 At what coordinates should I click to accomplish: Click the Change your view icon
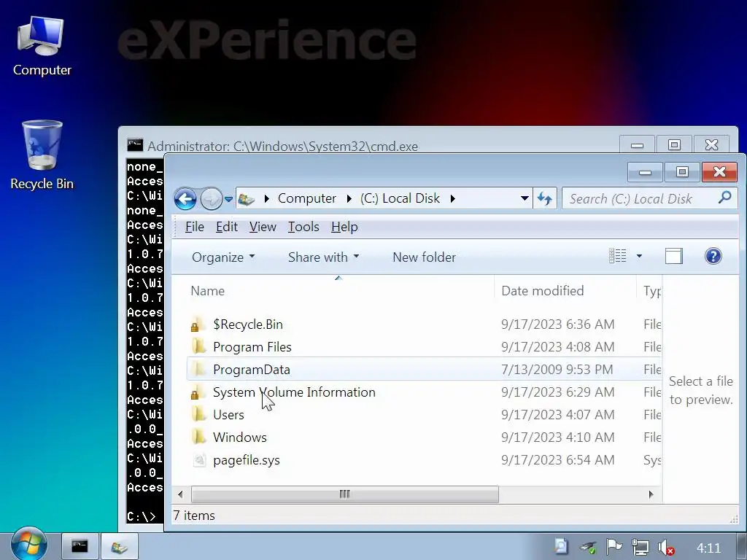tap(617, 256)
